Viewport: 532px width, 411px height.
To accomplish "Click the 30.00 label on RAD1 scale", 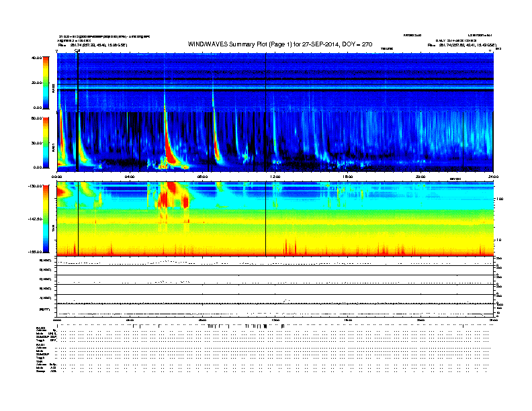I will point(37,143).
